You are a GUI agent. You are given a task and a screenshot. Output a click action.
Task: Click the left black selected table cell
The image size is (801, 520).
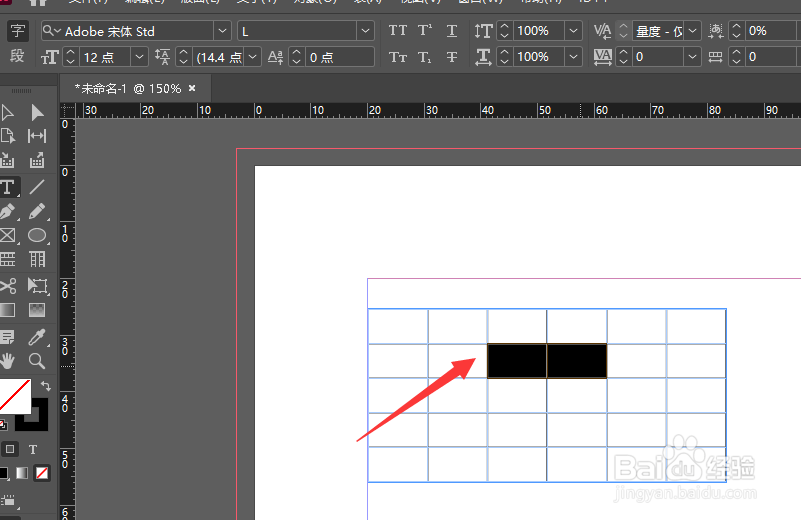[517, 361]
